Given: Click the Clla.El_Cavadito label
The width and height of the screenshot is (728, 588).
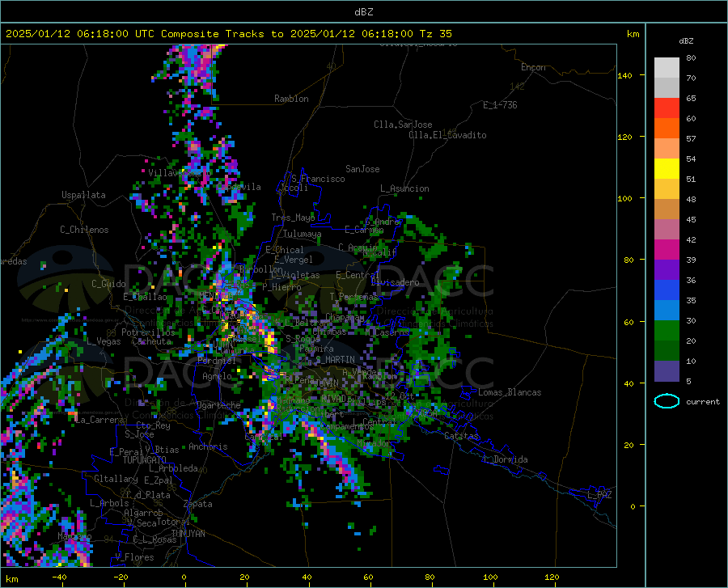Looking at the screenshot, I should click(x=447, y=135).
